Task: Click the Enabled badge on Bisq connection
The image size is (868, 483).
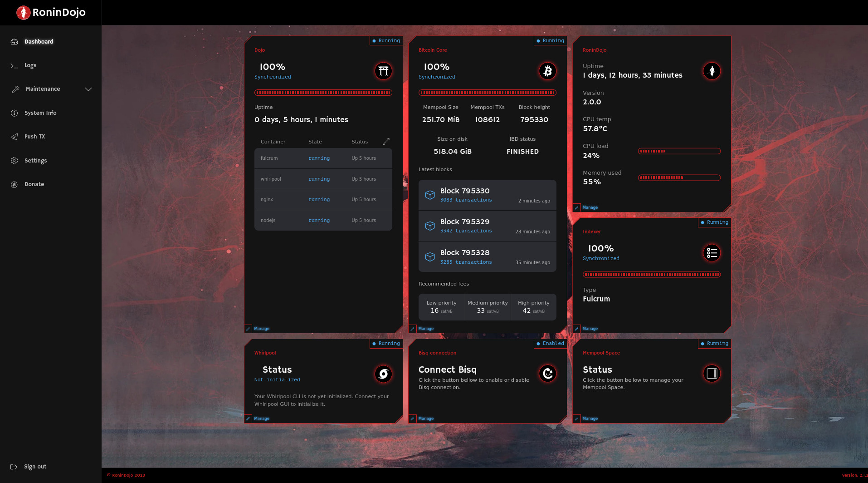Action: pos(550,344)
